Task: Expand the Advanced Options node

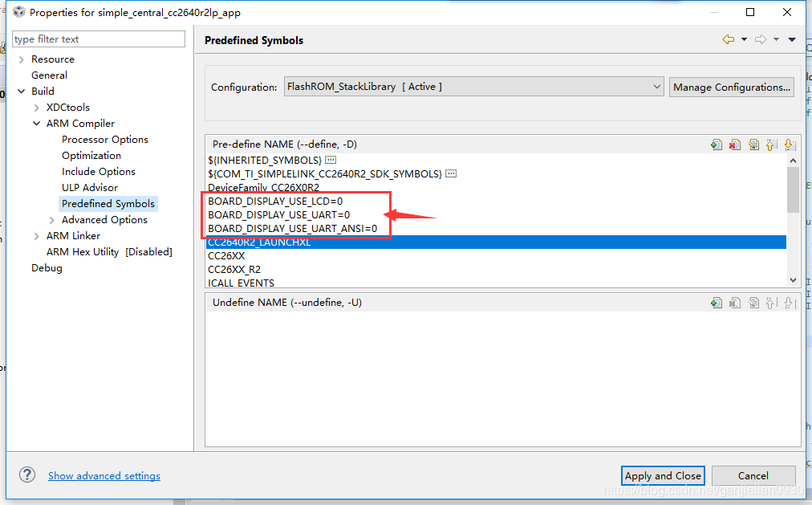Action: [52, 220]
